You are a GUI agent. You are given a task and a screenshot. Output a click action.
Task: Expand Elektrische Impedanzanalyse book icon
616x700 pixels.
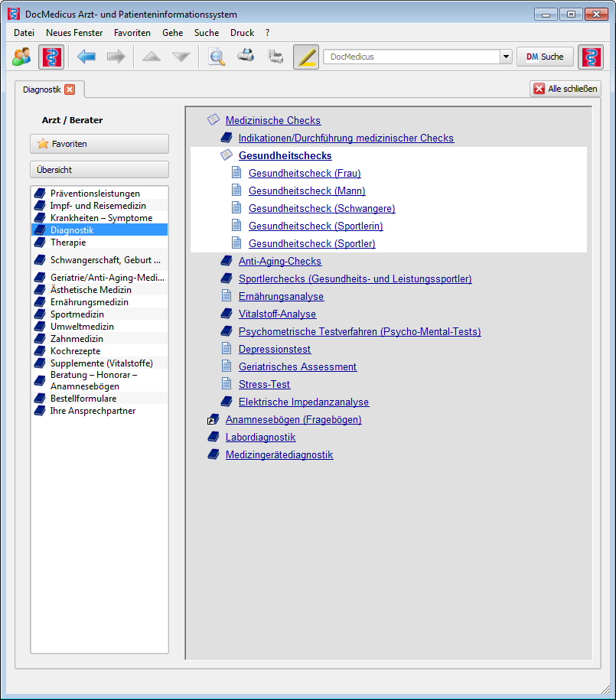(x=227, y=402)
